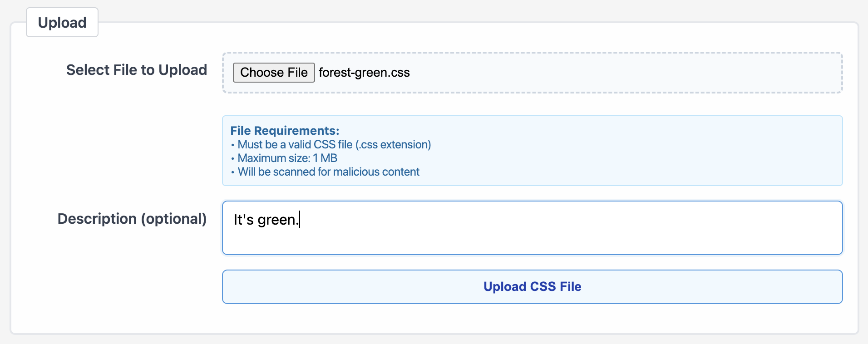Click the word "green" in description field
This screenshot has height=344, width=868.
(x=276, y=221)
